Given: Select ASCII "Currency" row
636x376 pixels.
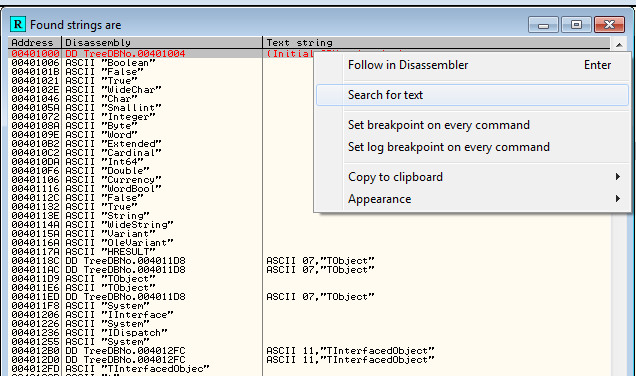Looking at the screenshot, I should coord(161,179).
